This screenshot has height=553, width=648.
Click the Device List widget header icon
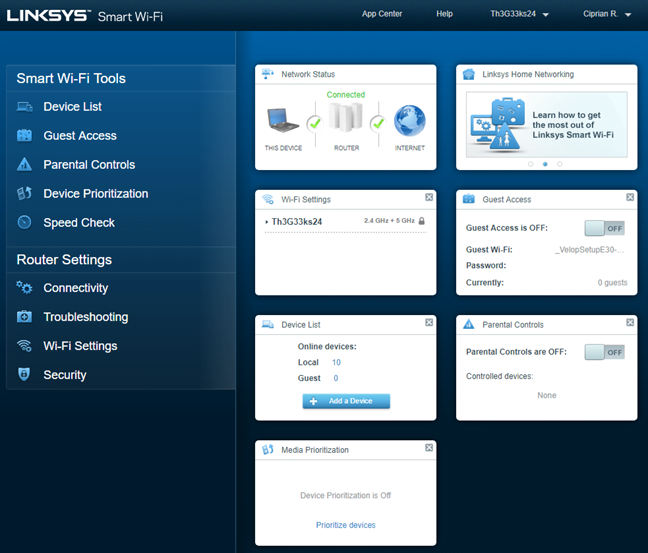tap(268, 324)
